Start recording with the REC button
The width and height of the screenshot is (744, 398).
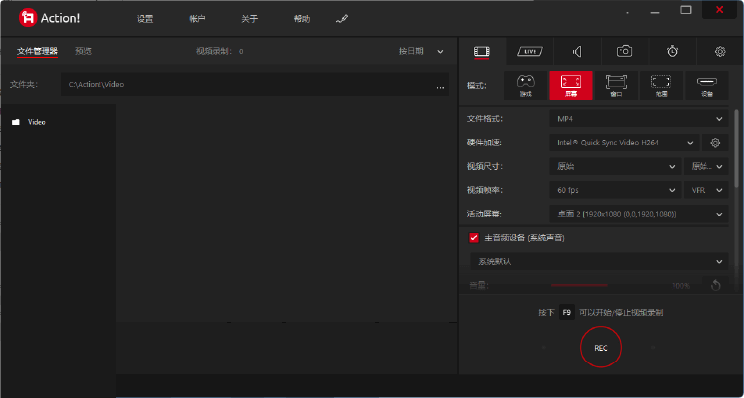(x=601, y=348)
